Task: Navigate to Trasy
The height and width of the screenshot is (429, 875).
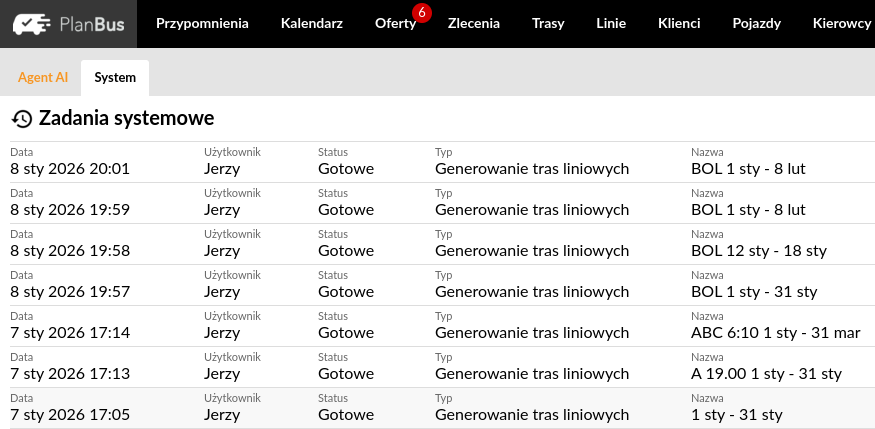Action: click(x=548, y=24)
